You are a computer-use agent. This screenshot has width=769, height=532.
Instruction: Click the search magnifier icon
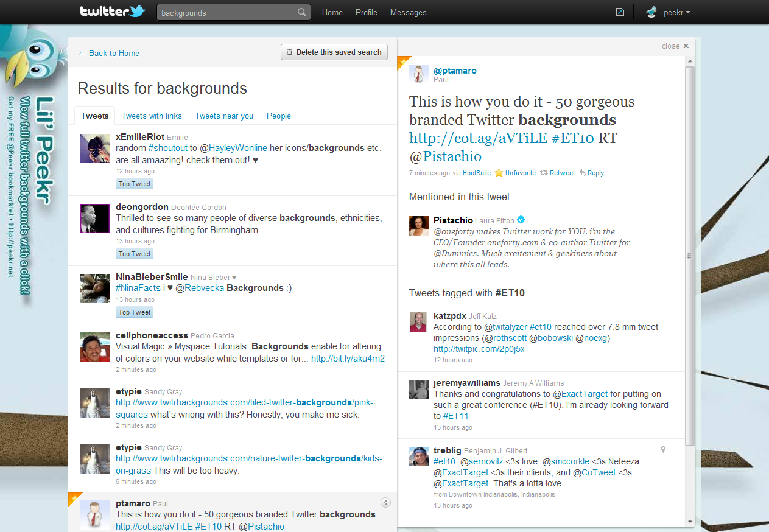click(301, 12)
